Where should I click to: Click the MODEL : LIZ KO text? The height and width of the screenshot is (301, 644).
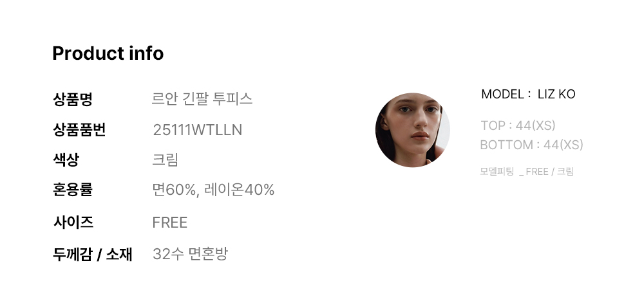tap(528, 95)
